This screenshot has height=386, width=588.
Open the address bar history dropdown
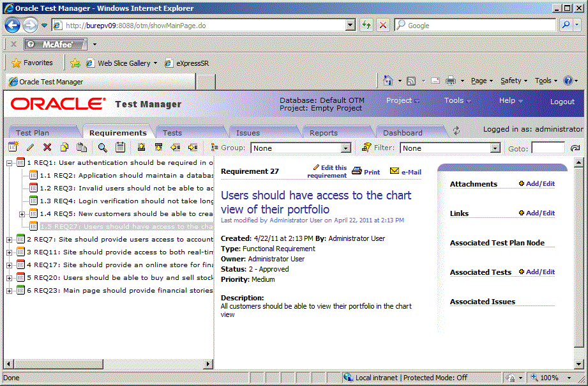point(351,25)
